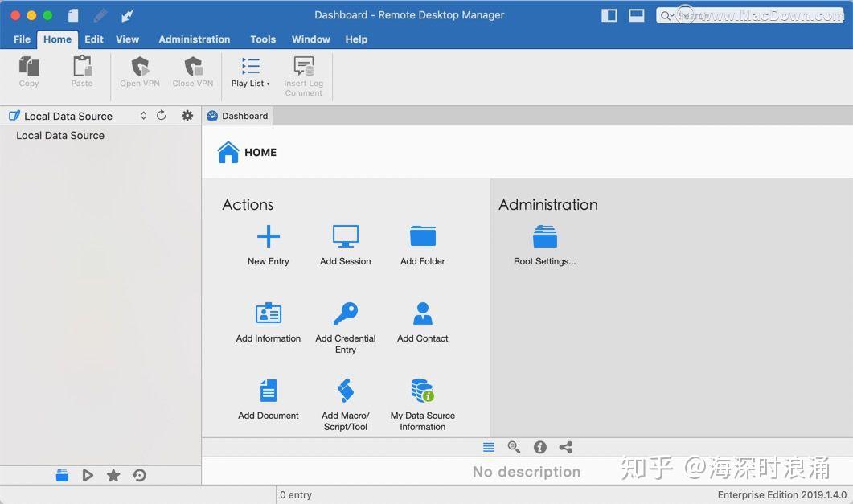Select Add Contact in Actions
Image resolution: width=853 pixels, height=504 pixels.
point(422,313)
